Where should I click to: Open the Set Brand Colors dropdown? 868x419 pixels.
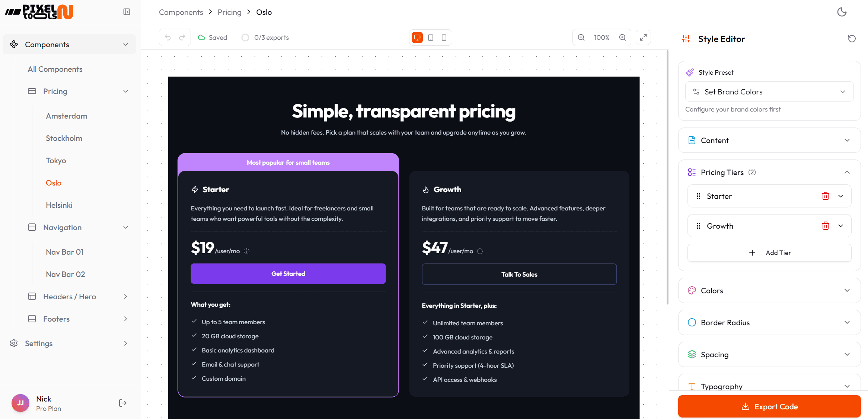769,91
